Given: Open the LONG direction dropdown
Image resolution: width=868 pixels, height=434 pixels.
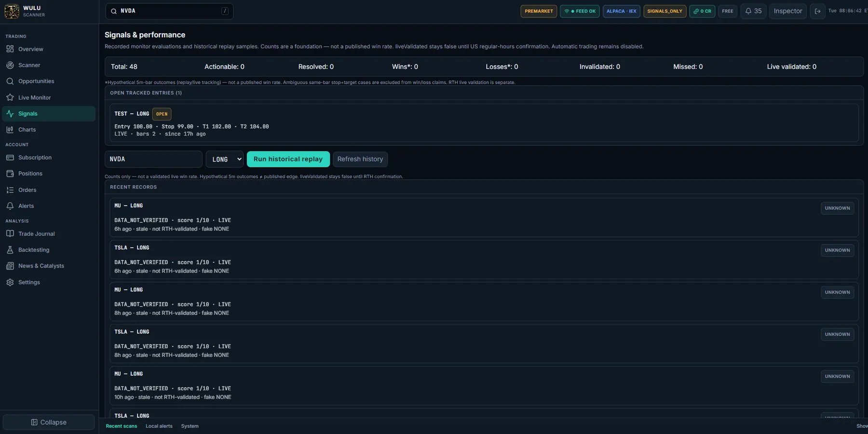Looking at the screenshot, I should 225,159.
